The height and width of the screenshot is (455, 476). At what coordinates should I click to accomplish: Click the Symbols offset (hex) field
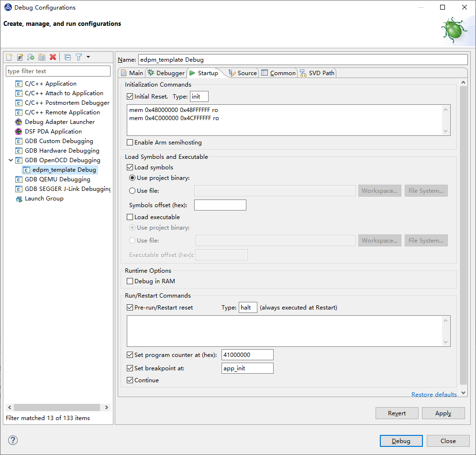[x=220, y=205]
